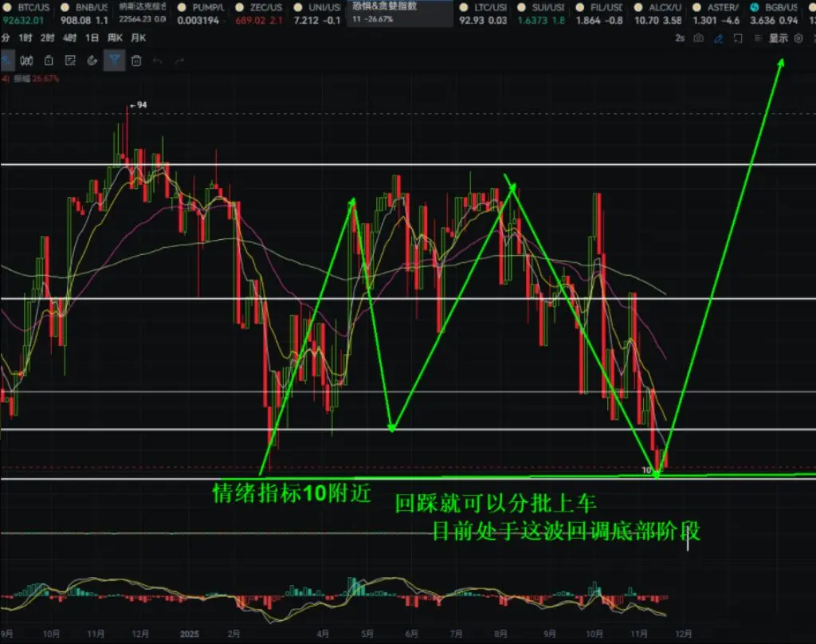This screenshot has height=644, width=816.
Task: Click the 振幅 26.67% indicator label
Action: coord(35,79)
